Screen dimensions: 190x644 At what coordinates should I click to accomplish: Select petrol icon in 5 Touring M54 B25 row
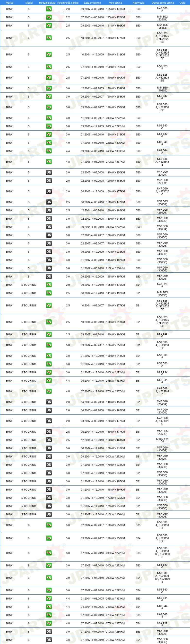pos(49,293)
